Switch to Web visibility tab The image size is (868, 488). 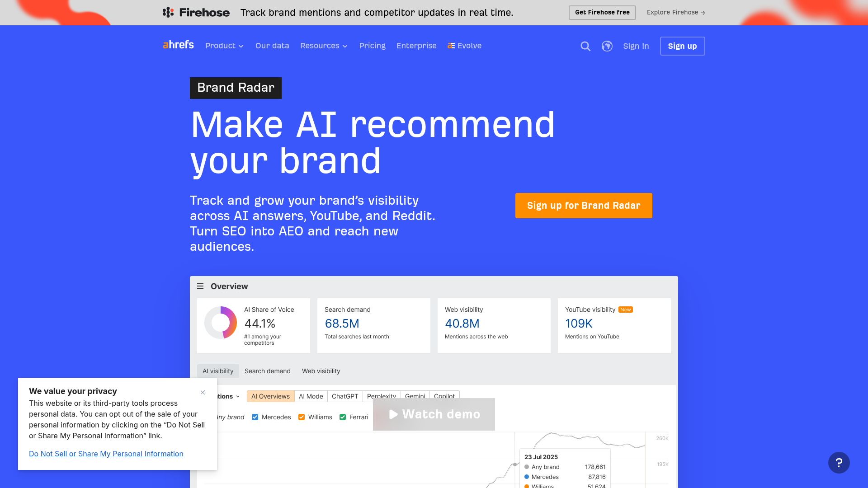click(x=321, y=371)
